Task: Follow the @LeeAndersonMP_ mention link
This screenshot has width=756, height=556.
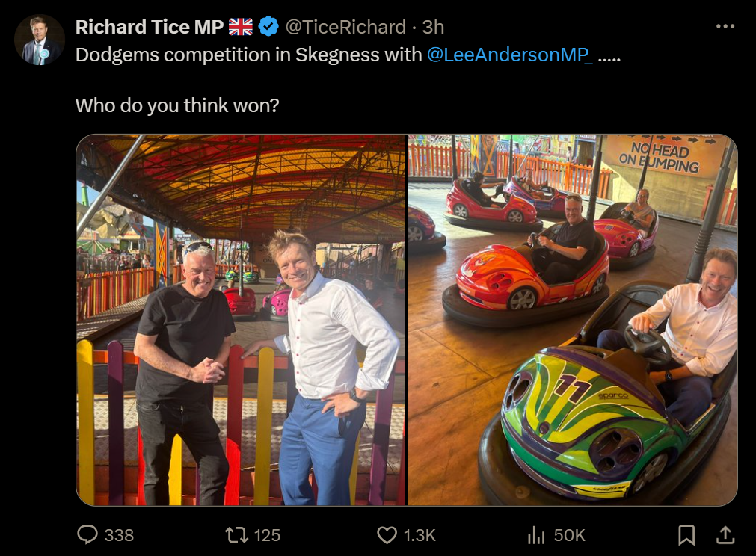Action: (510, 55)
